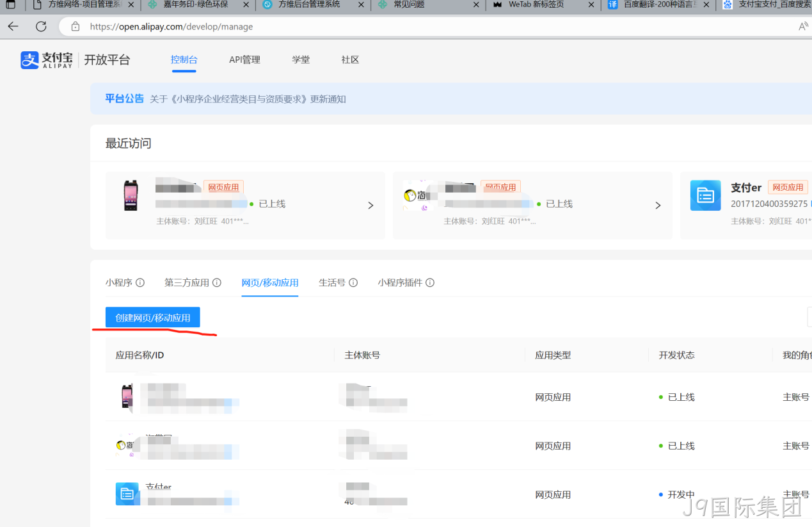The image size is (812, 527).
Task: Click 网页应用 tag on first recent card
Action: (223, 188)
